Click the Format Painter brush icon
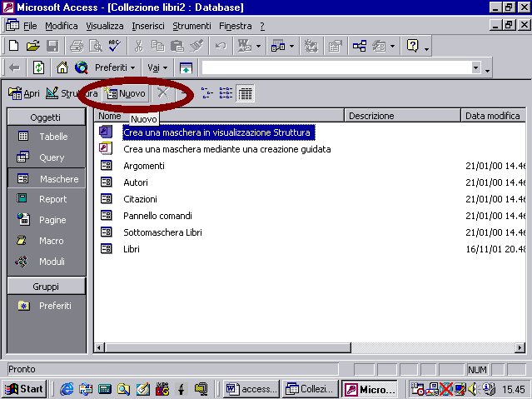 pyautogui.click(x=196, y=46)
